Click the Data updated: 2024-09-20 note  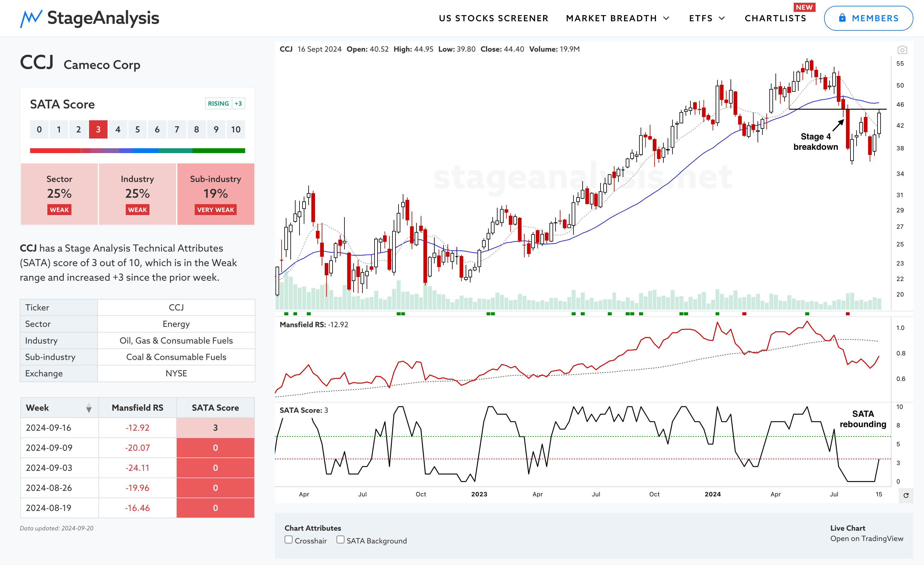(x=56, y=528)
